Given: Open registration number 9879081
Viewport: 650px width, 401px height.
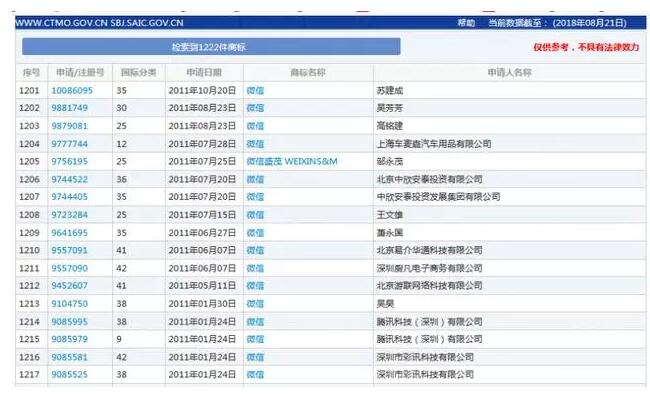Looking at the screenshot, I should click(x=70, y=126).
